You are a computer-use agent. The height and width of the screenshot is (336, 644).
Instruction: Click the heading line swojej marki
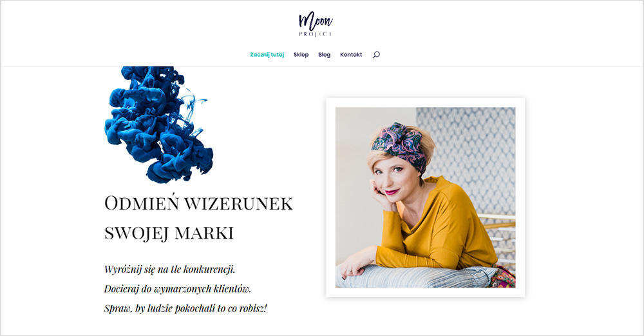point(169,233)
